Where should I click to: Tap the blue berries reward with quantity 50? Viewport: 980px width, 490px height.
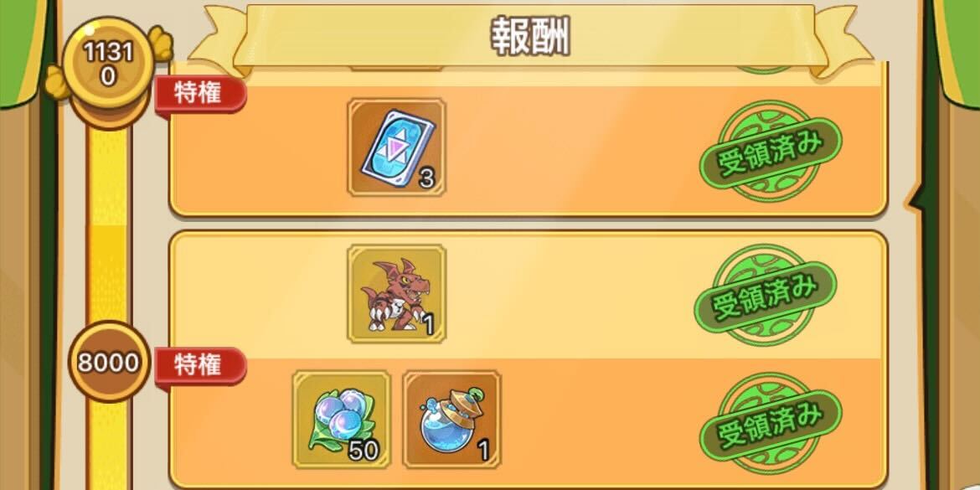coord(341,420)
